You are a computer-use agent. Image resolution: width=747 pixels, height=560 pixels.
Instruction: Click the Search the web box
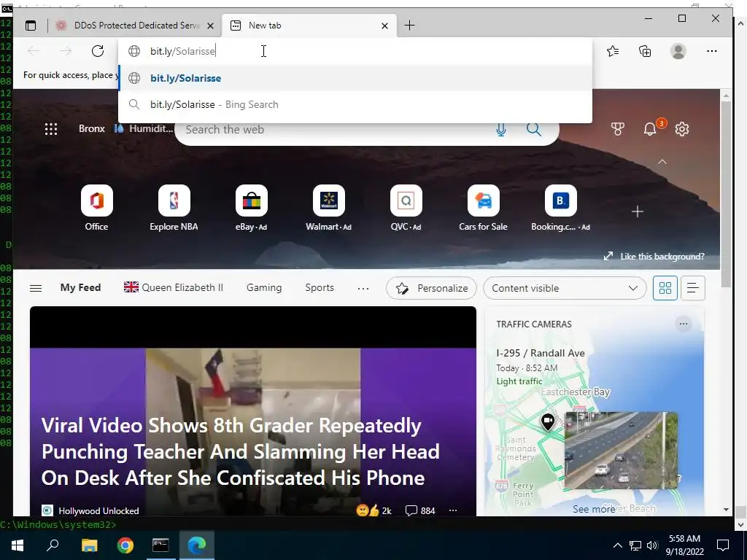[x=333, y=130]
